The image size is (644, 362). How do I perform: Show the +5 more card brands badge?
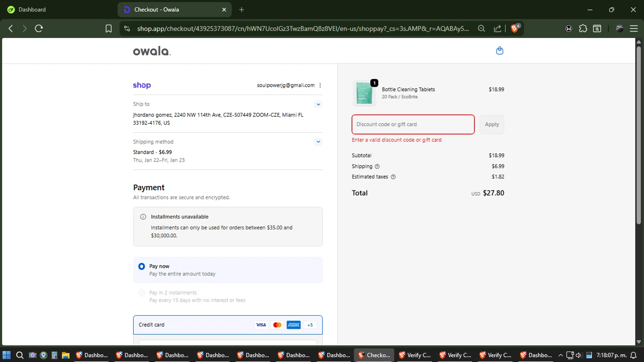click(x=310, y=325)
